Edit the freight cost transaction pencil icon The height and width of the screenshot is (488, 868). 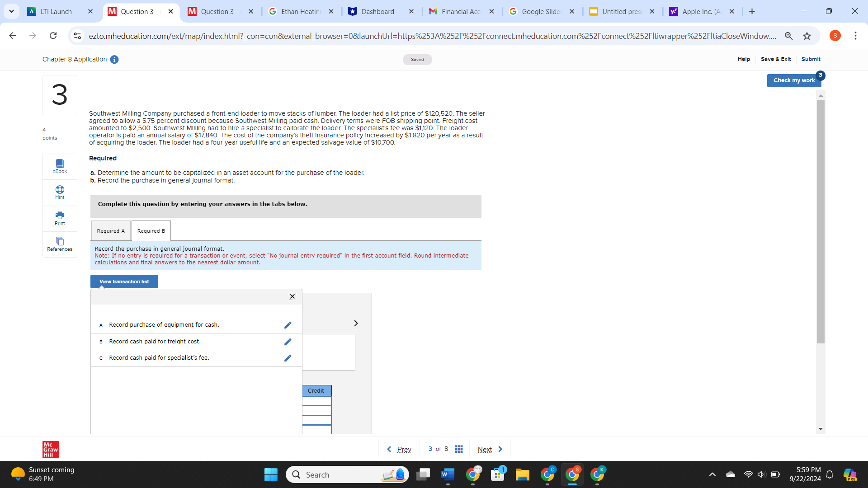pyautogui.click(x=288, y=342)
